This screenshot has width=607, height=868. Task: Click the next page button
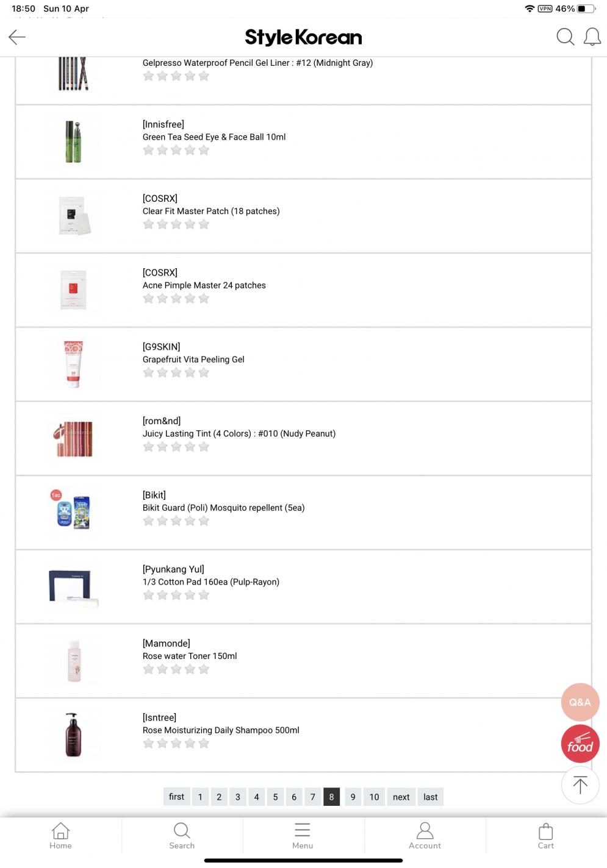[401, 797]
